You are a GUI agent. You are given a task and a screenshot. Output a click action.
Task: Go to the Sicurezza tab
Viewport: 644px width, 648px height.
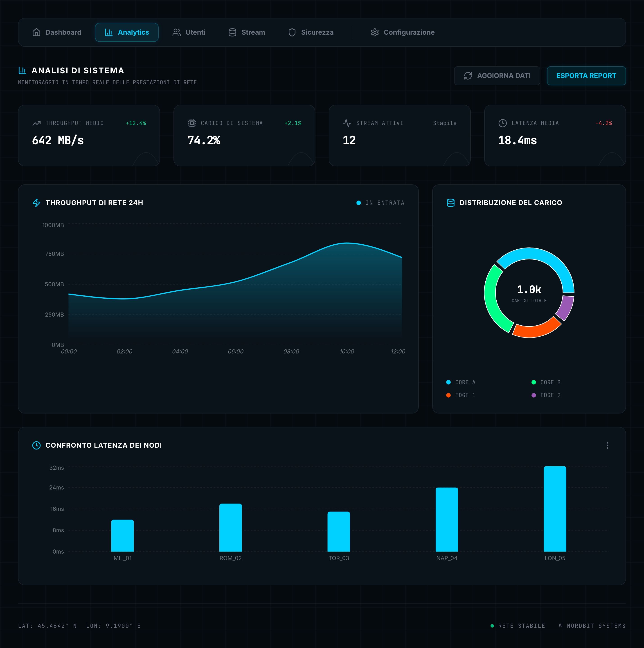coord(311,32)
